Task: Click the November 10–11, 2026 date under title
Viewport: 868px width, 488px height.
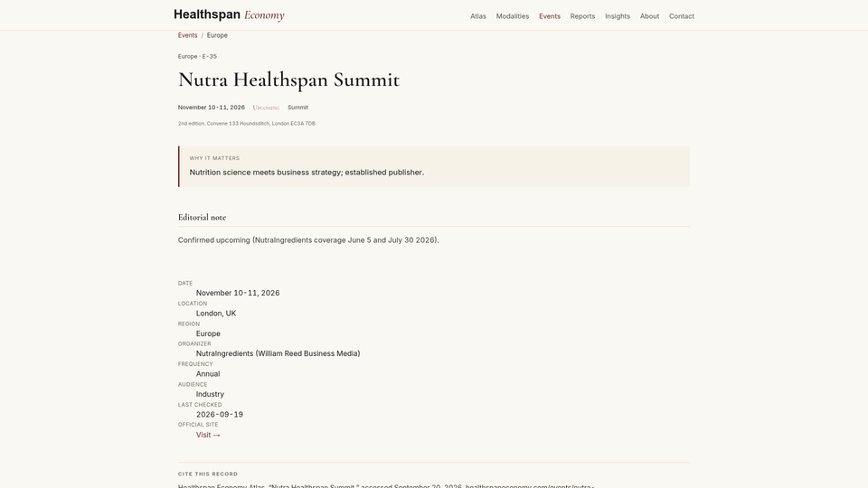Action: click(211, 108)
